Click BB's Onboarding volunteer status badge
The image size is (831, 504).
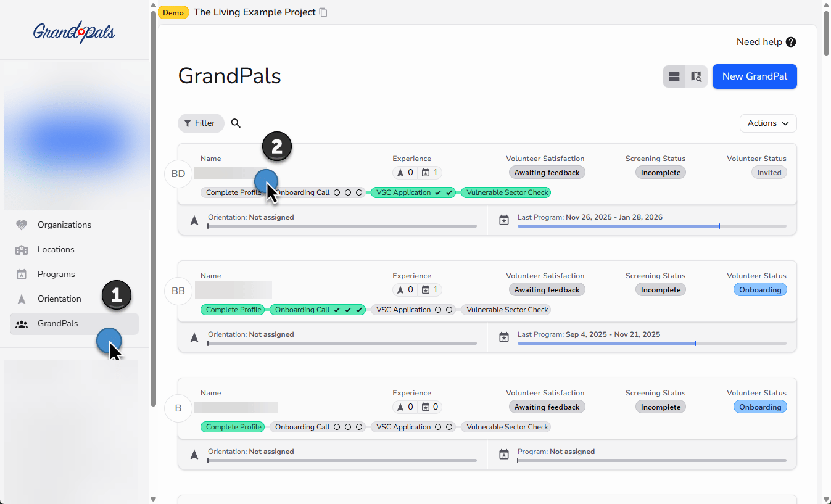(760, 290)
